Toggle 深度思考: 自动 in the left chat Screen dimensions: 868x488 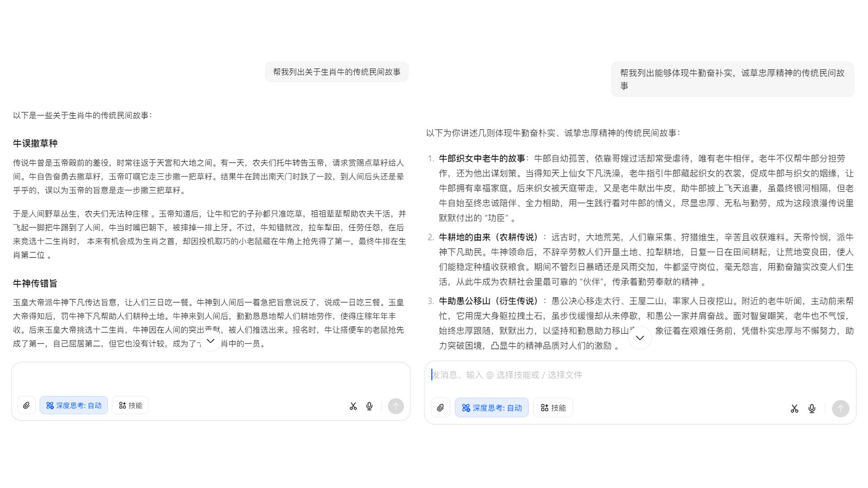pyautogui.click(x=74, y=406)
